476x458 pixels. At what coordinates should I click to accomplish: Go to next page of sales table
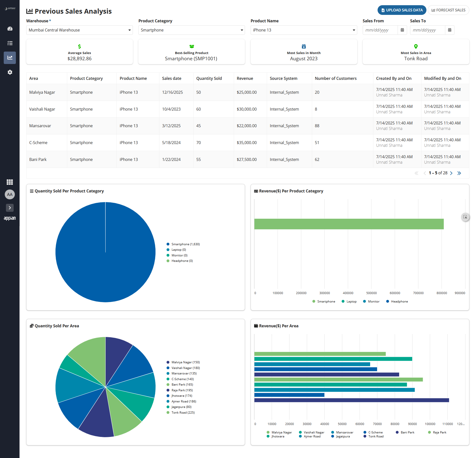[x=451, y=173]
